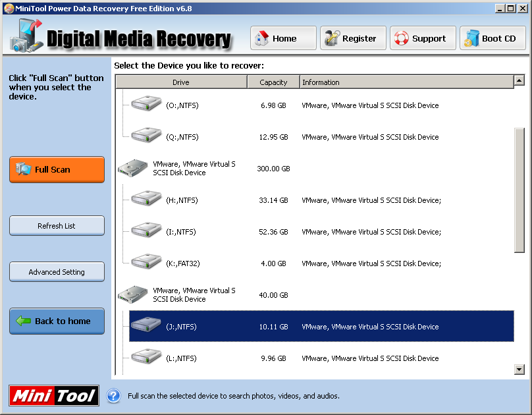The image size is (532, 415).
Task: Click the information text of the L: drive row
Action: pyautogui.click(x=370, y=358)
